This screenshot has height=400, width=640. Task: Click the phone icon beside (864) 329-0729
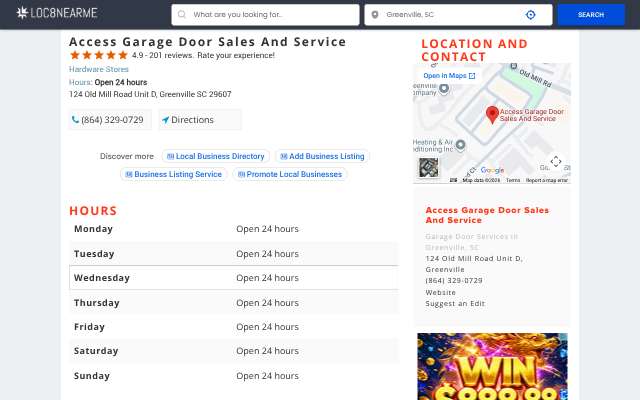[75, 120]
